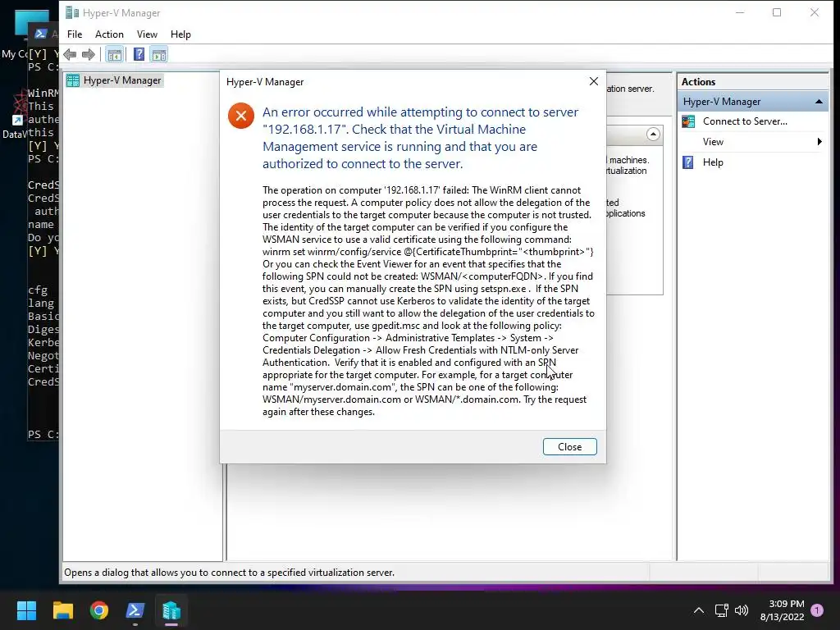Viewport: 840px width, 630px height.
Task: Open the View menu in menu bar
Action: 147,34
